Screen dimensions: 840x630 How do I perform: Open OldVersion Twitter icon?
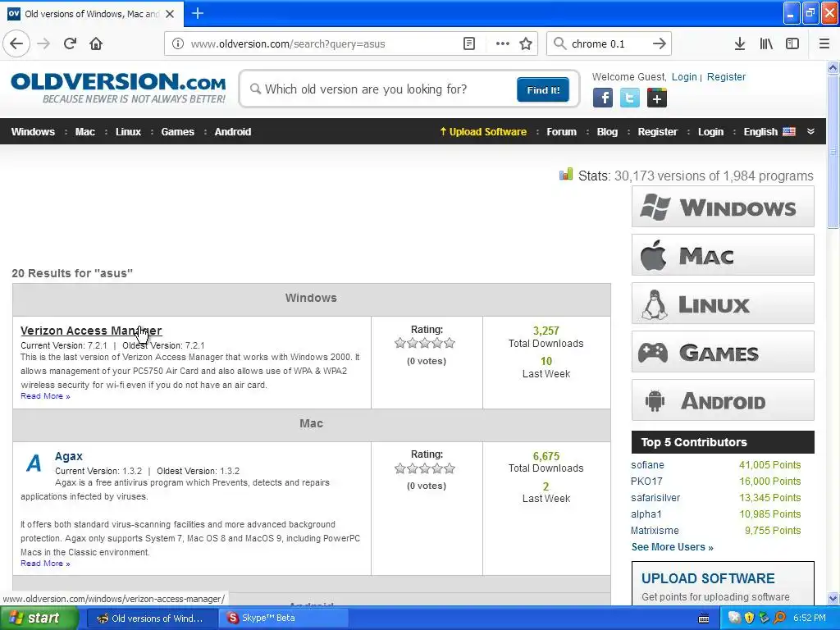(x=630, y=98)
